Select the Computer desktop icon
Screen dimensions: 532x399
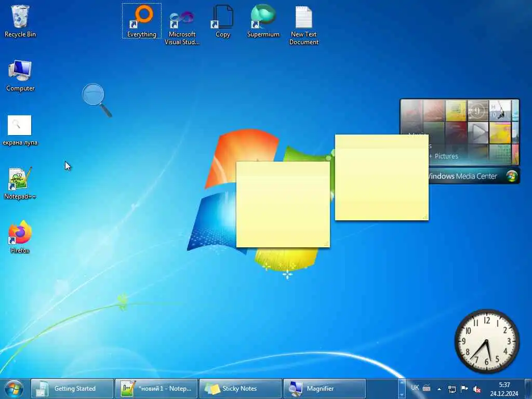pyautogui.click(x=20, y=75)
